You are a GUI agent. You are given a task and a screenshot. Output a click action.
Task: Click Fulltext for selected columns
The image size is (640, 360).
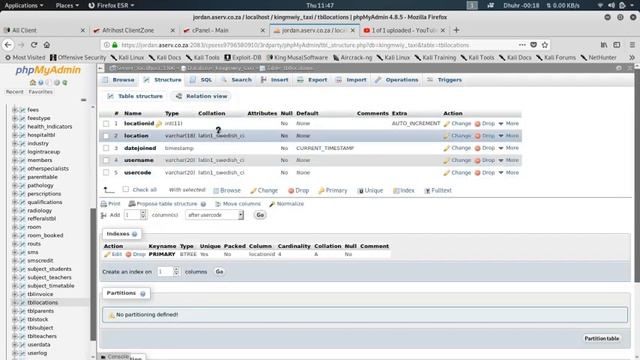(438, 191)
